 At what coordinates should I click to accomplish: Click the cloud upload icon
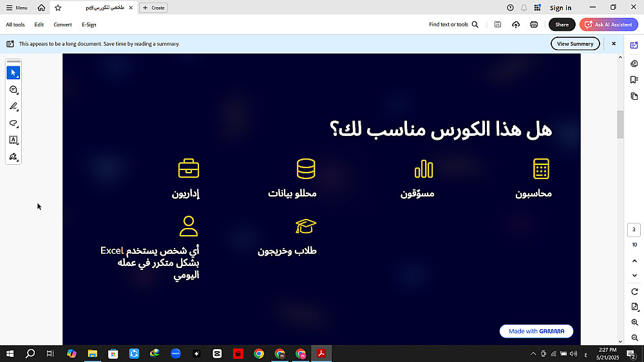(x=516, y=24)
